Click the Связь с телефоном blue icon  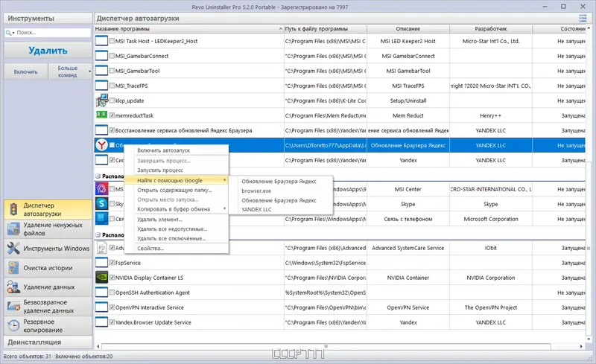101,219
